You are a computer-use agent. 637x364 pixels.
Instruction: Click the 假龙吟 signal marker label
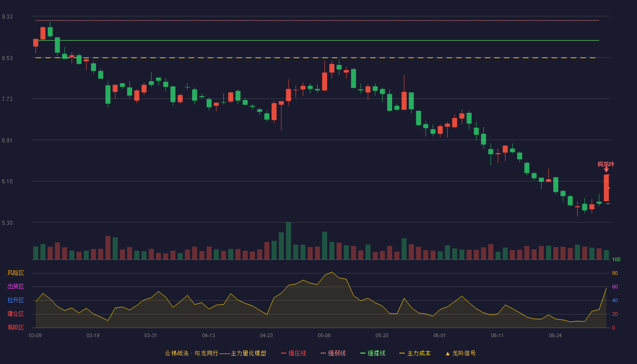click(x=606, y=164)
